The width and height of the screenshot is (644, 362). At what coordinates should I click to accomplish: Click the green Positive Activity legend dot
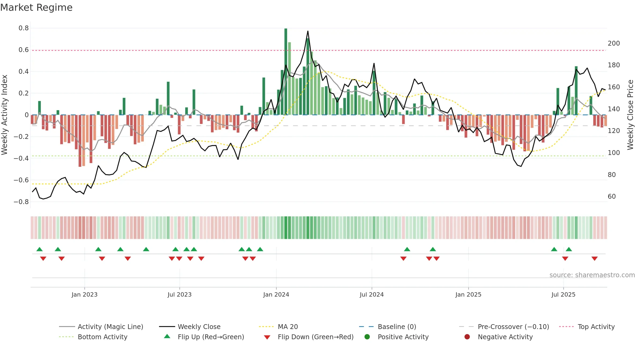pos(367,337)
